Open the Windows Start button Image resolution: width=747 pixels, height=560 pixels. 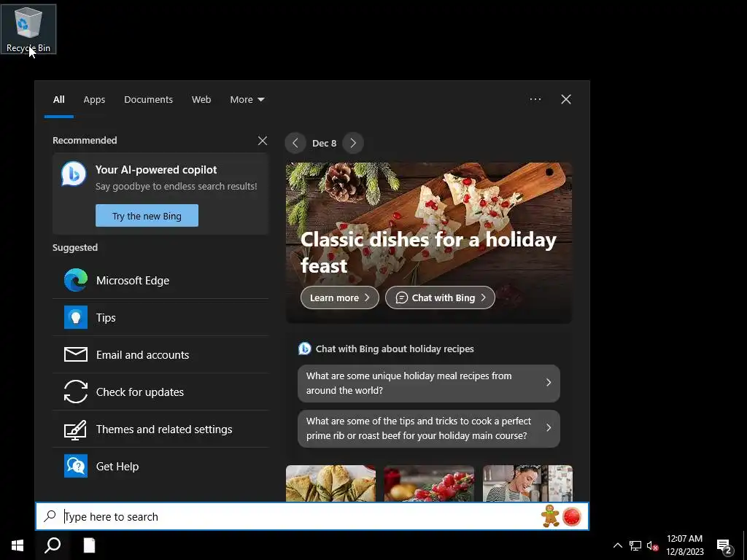click(18, 545)
